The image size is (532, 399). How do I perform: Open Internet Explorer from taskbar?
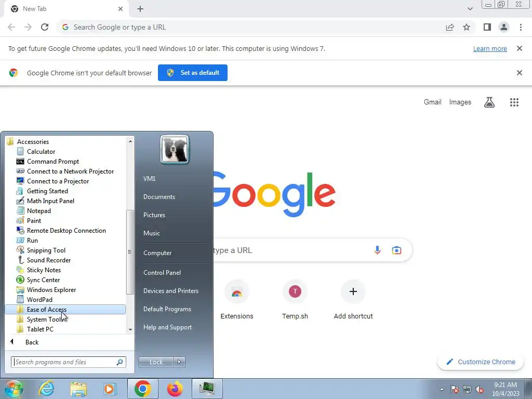[46, 389]
